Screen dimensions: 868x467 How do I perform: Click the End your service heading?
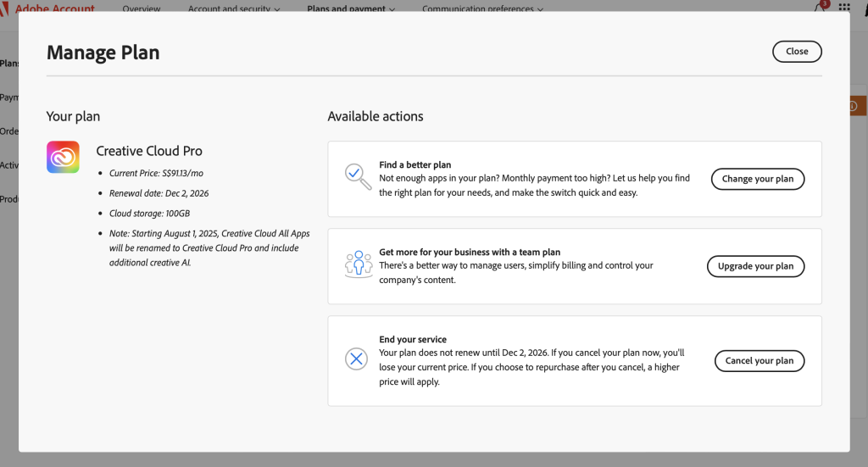coord(413,340)
